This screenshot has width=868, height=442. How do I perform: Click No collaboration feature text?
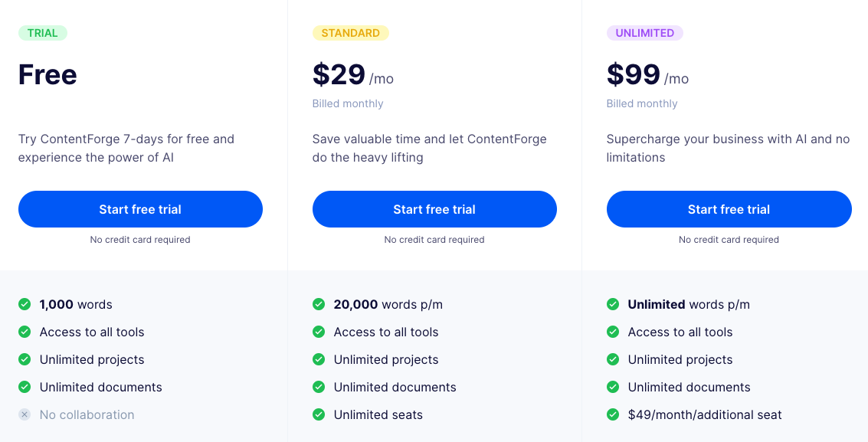click(87, 414)
